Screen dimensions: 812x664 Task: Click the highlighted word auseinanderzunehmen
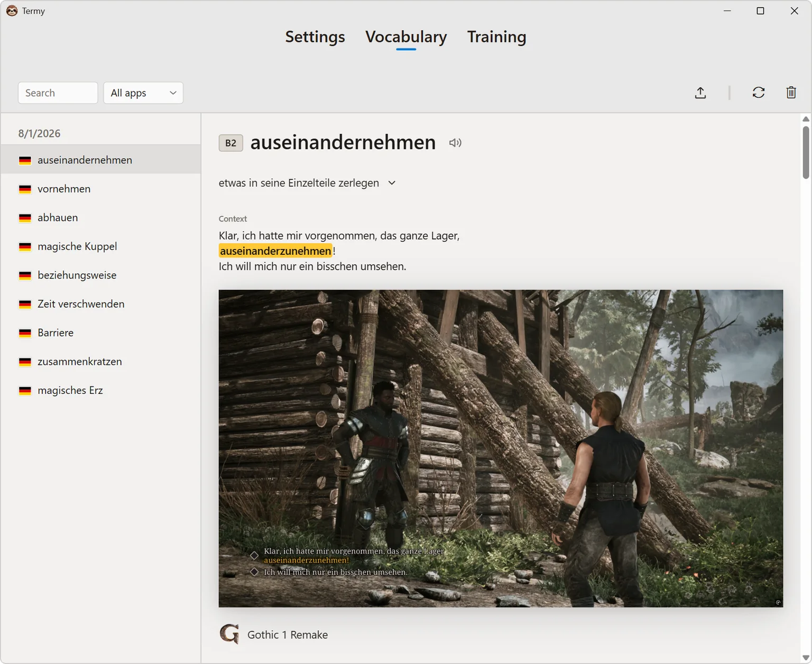point(275,251)
